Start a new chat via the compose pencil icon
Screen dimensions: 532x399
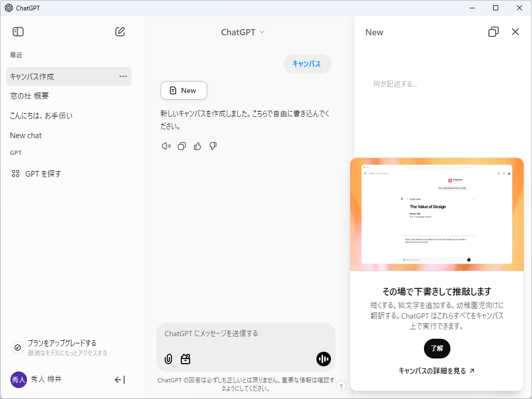coord(120,32)
